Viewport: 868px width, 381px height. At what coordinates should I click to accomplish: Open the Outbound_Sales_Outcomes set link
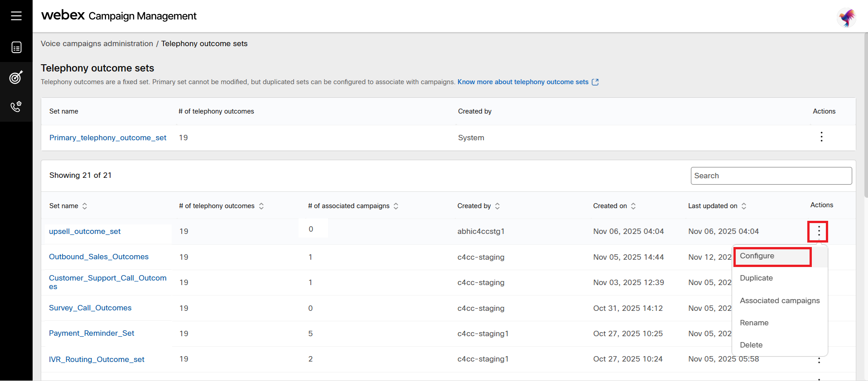[x=99, y=257]
